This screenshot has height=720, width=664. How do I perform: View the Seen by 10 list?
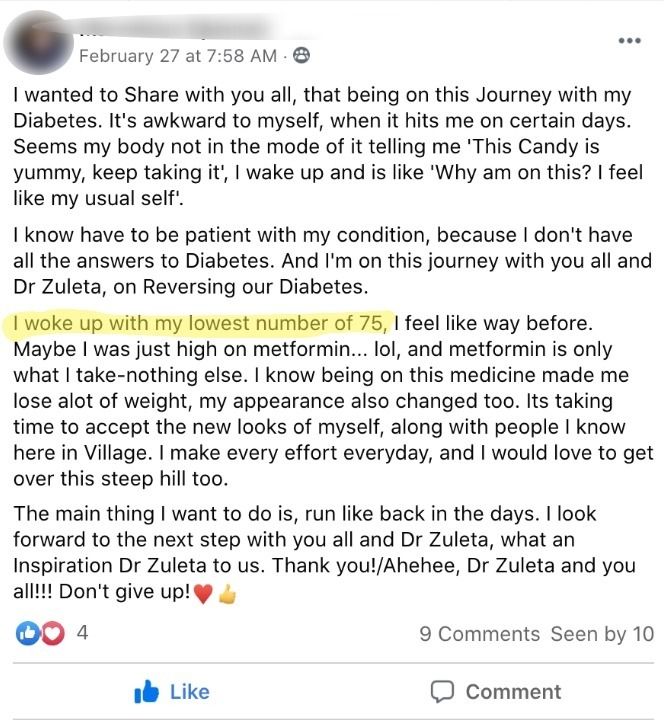[602, 634]
